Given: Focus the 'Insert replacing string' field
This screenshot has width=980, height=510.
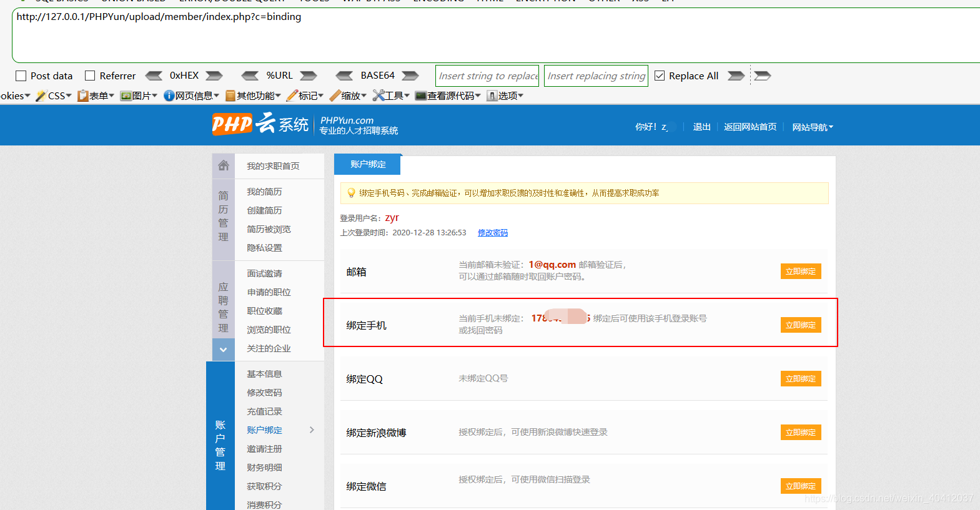Looking at the screenshot, I should tap(596, 76).
